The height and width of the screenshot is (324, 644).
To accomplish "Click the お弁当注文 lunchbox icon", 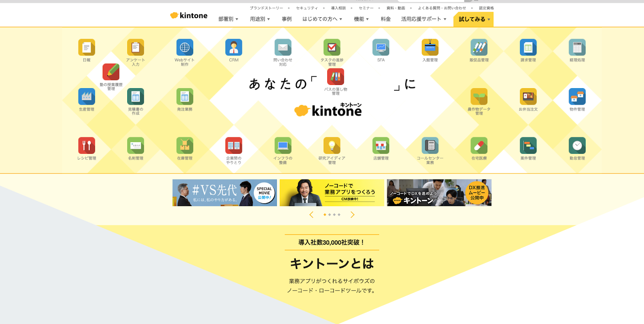I will pos(528,97).
